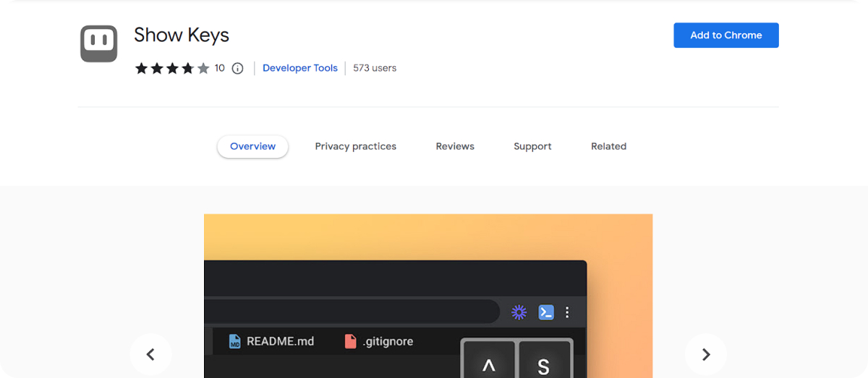Click the Show Keys title heading
868x378 pixels.
[182, 35]
